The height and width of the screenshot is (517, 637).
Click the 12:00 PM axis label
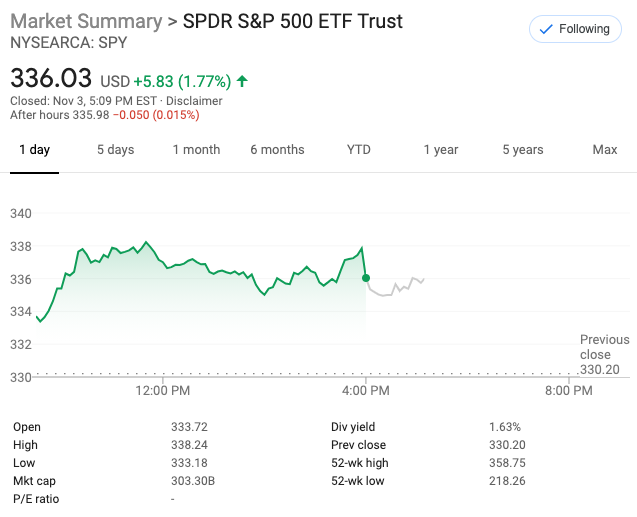point(162,391)
